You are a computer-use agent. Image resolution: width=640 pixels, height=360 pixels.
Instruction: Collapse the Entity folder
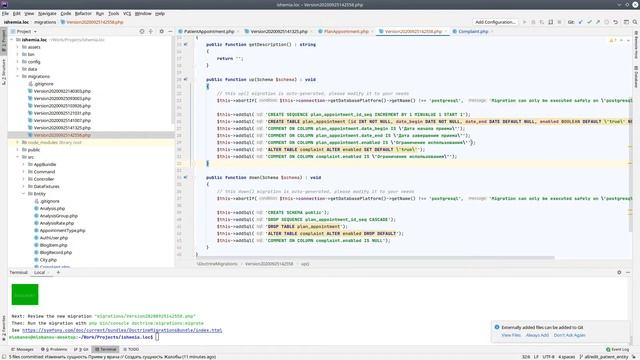[24, 194]
